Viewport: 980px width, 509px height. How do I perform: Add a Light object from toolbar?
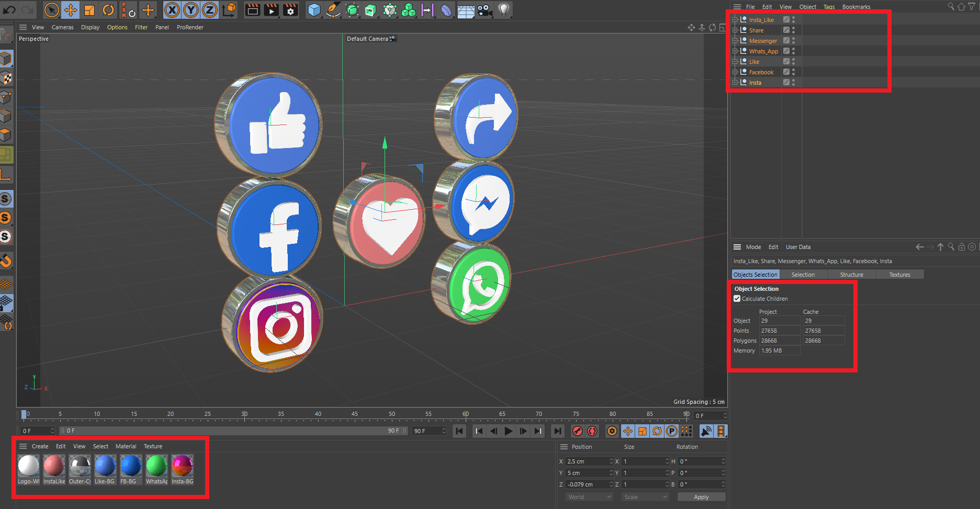(x=503, y=10)
